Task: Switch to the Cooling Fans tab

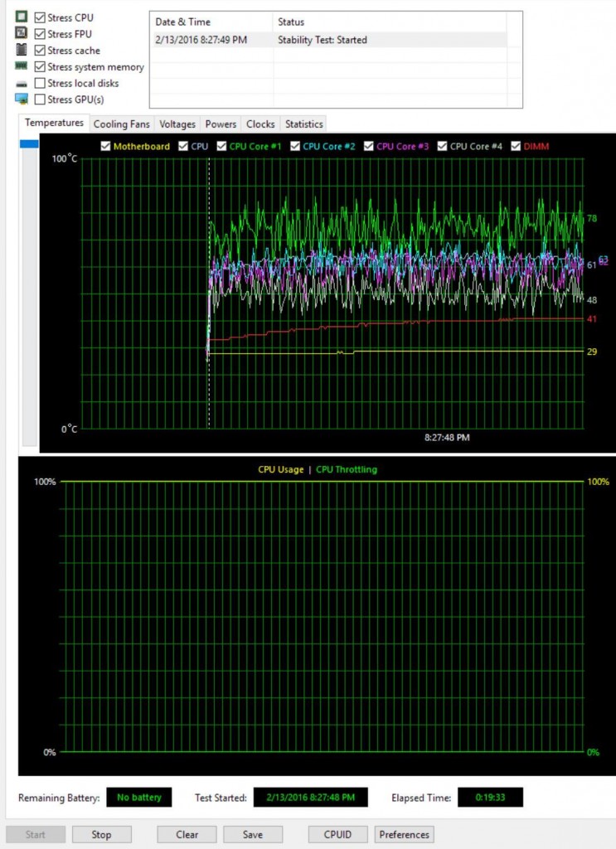Action: (x=121, y=124)
